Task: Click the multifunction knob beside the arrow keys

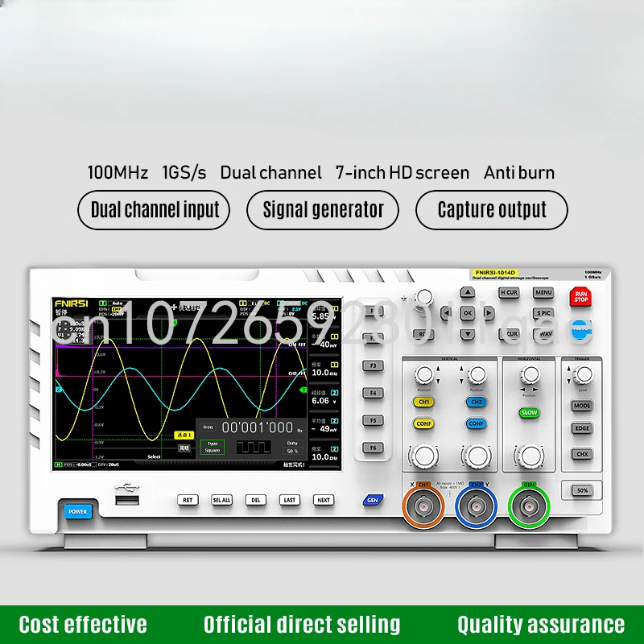Action: coord(423,297)
